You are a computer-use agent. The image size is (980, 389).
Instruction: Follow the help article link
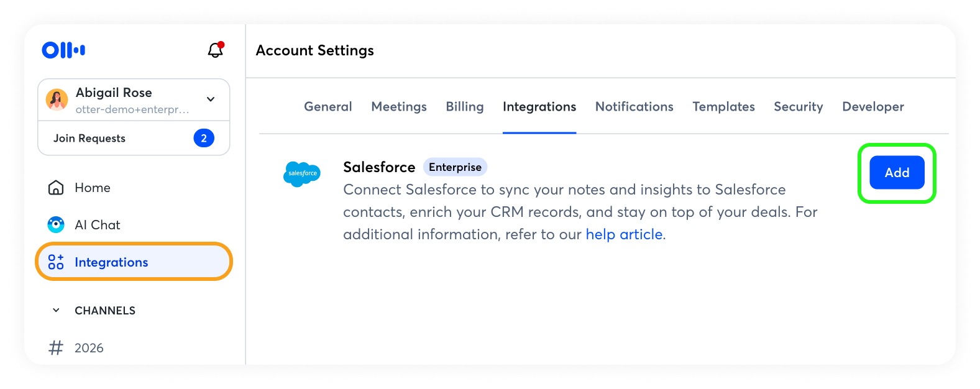point(624,235)
